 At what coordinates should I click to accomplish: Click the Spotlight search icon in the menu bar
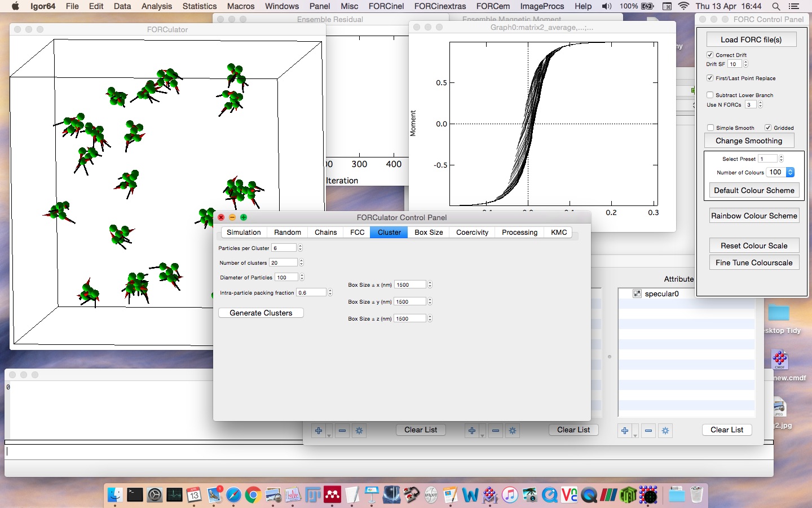776,6
